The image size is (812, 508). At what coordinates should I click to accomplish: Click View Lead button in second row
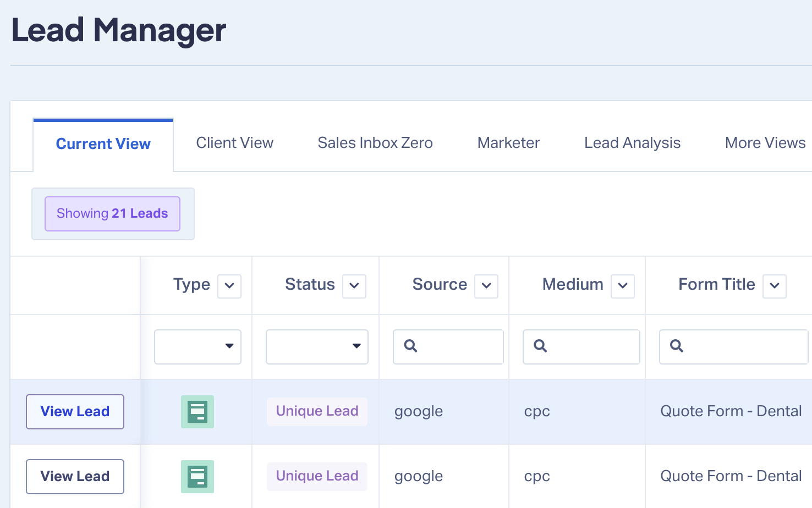(x=75, y=477)
